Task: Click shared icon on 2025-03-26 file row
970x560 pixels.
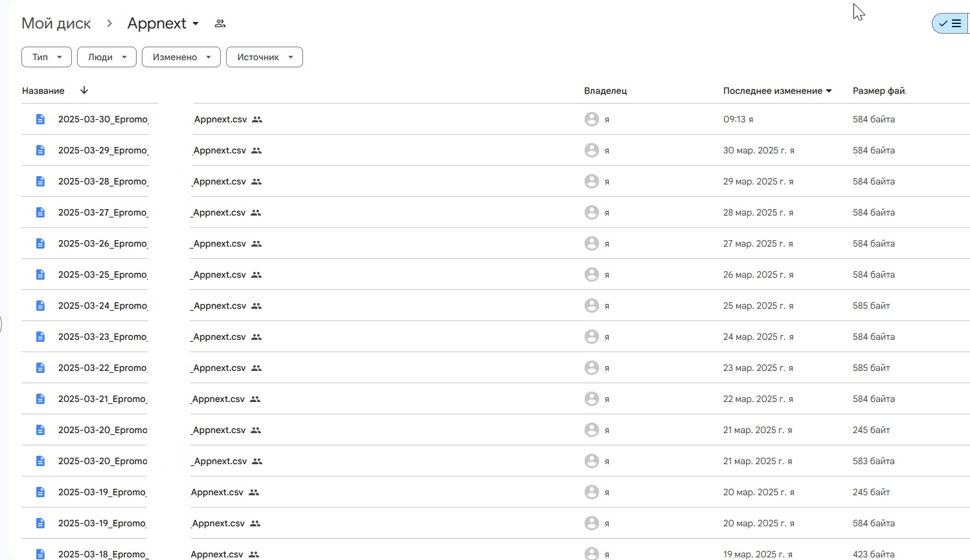Action: tap(256, 244)
